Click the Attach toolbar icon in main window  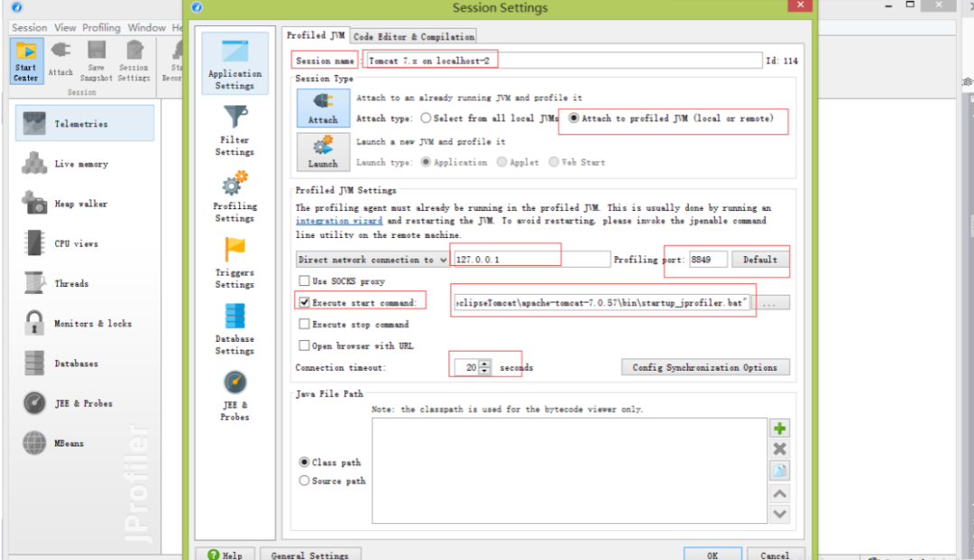61,60
